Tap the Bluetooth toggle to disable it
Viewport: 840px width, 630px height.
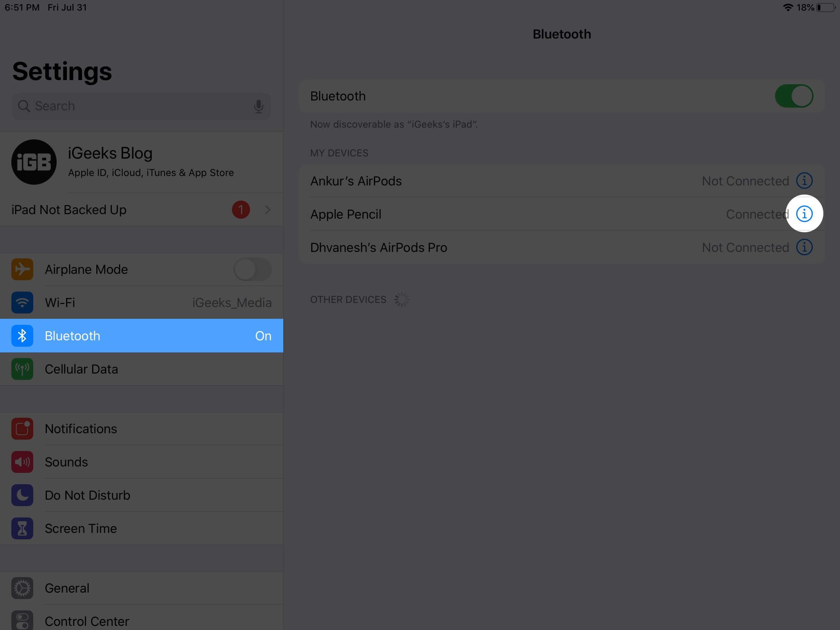point(794,96)
